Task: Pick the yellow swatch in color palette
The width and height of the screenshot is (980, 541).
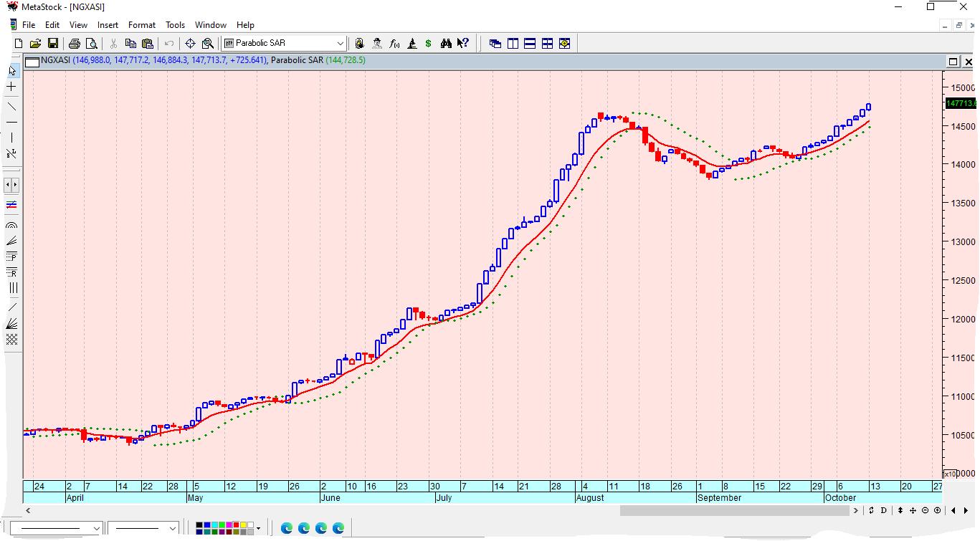Action: (x=244, y=525)
